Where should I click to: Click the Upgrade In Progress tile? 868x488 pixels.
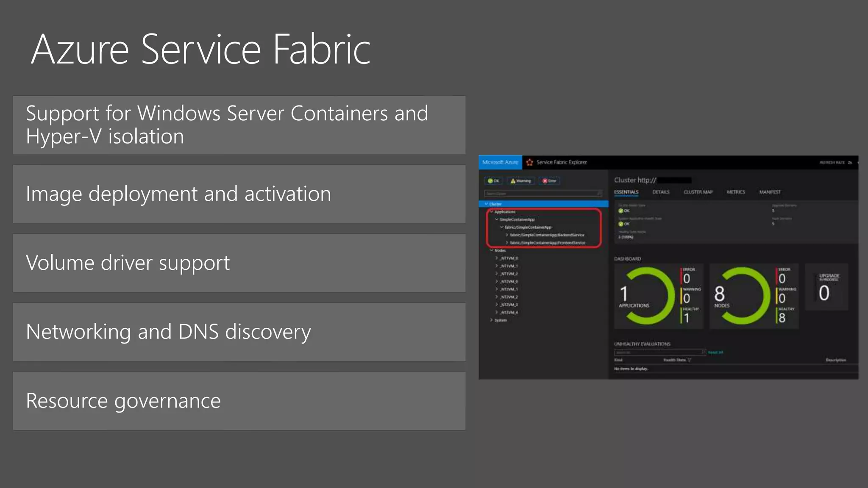[x=826, y=287]
